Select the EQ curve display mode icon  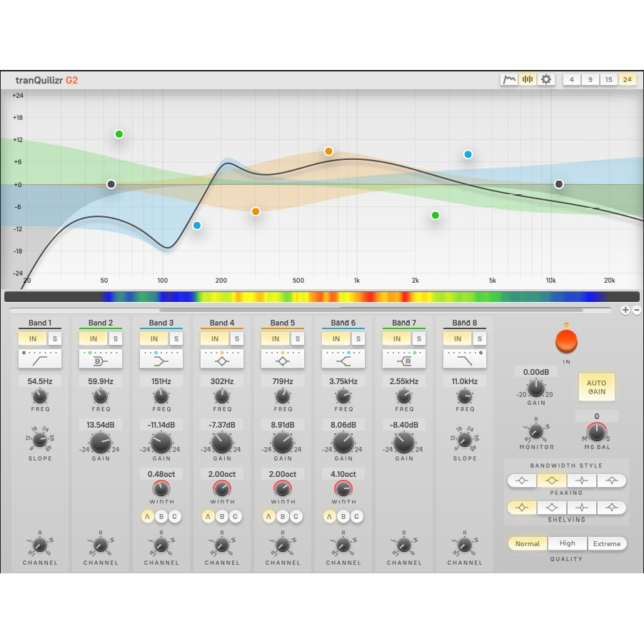pyautogui.click(x=508, y=79)
